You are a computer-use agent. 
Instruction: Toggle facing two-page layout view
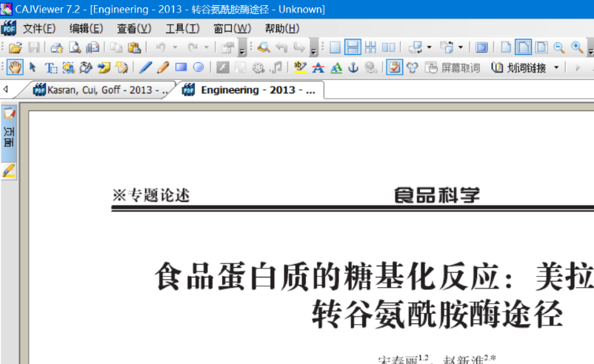click(x=389, y=47)
